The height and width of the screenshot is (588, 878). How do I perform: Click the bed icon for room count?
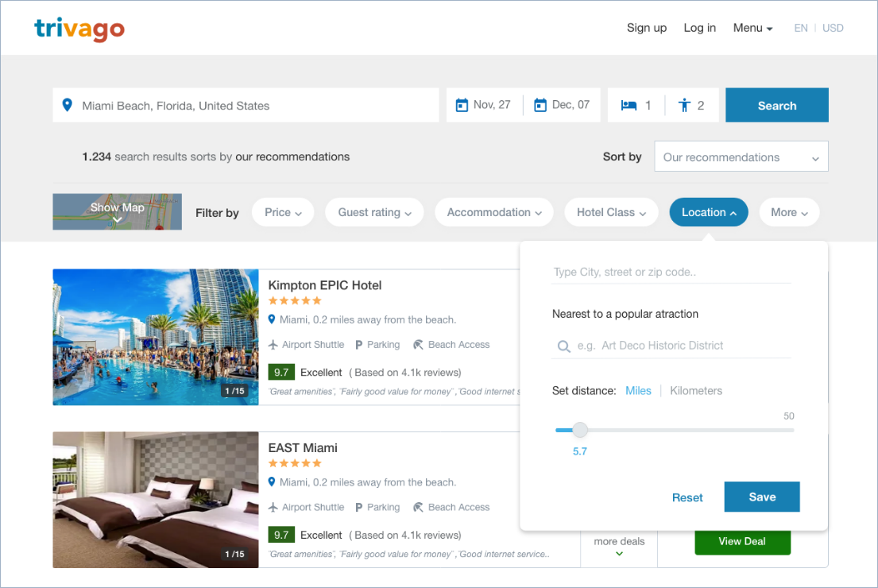pyautogui.click(x=629, y=105)
